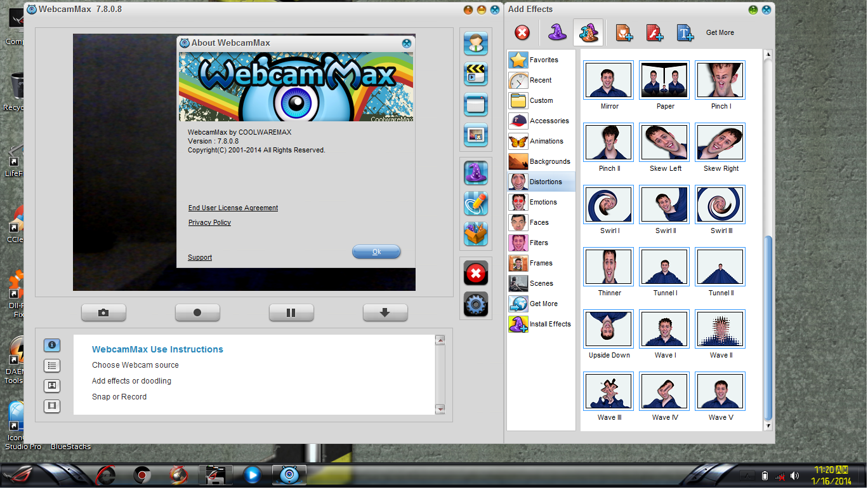Open the Recent effects category
Viewport: 868px width, 489px height.
(x=541, y=80)
